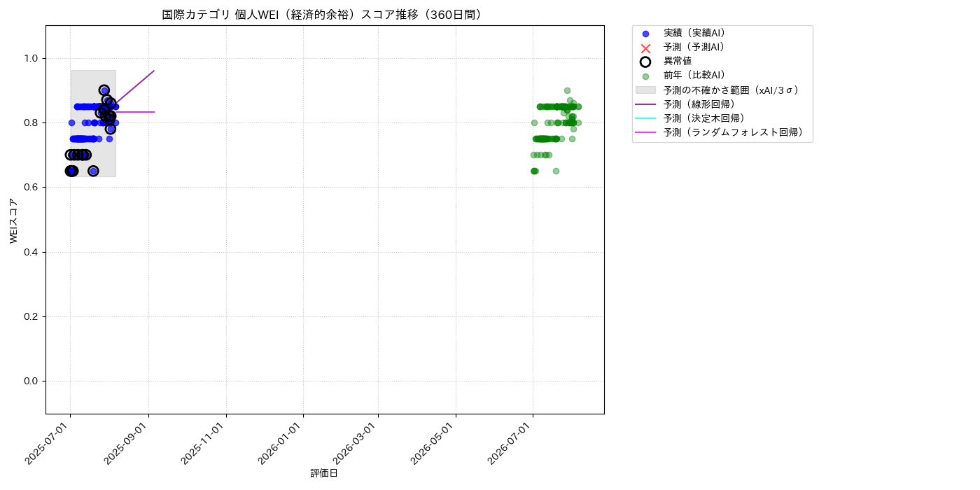
Task: Click the topmost green point near 0.9
Action: 567,90
